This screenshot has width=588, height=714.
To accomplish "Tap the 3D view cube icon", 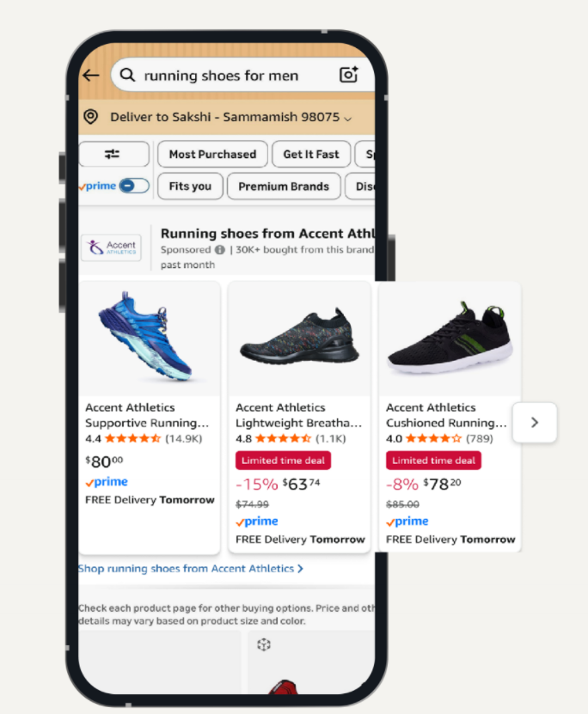I will [264, 644].
